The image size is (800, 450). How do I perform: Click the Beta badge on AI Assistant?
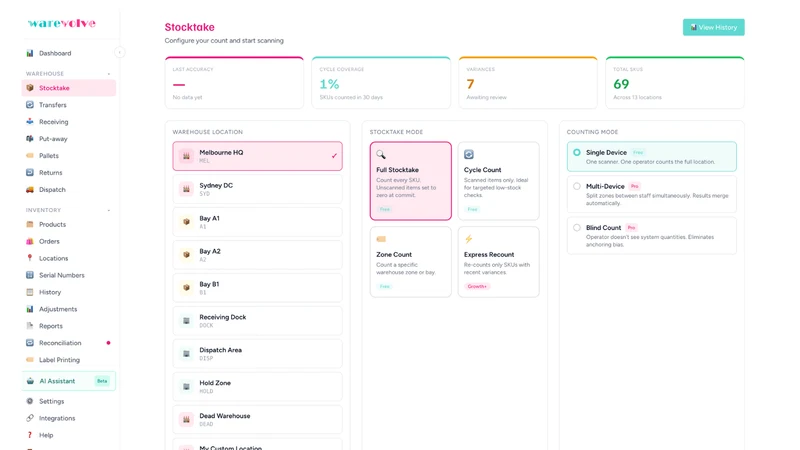(x=102, y=381)
